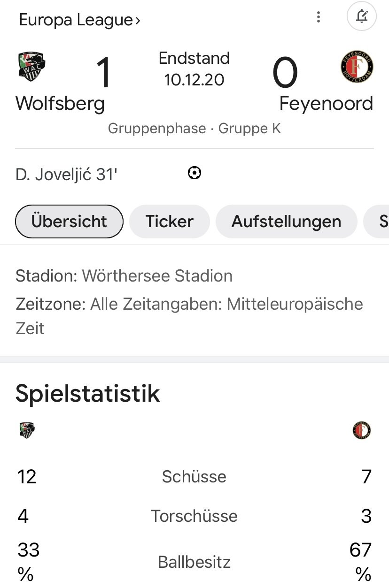Tap the Wolfsberg WAC club crest

tap(31, 66)
